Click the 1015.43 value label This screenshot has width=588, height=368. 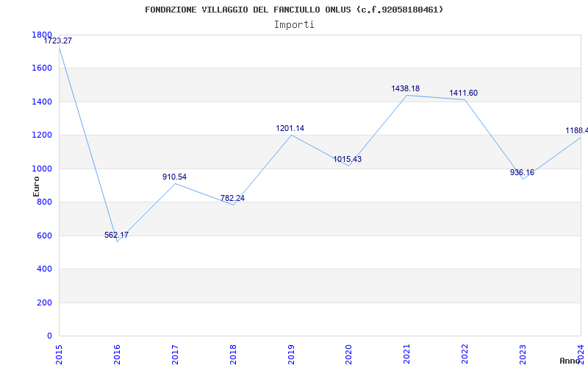[x=348, y=159]
